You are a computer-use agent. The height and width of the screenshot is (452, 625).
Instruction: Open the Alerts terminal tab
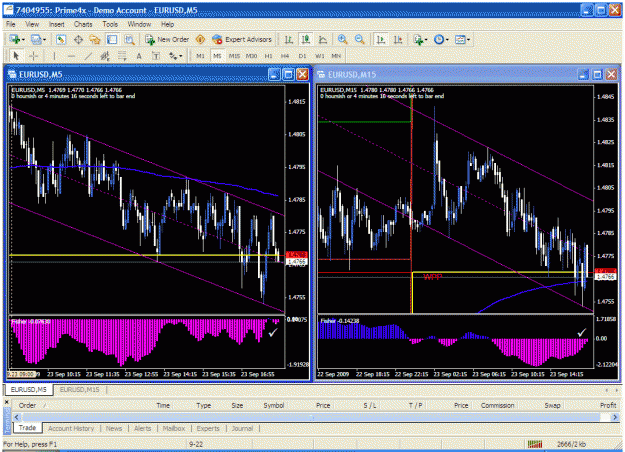tap(142, 428)
